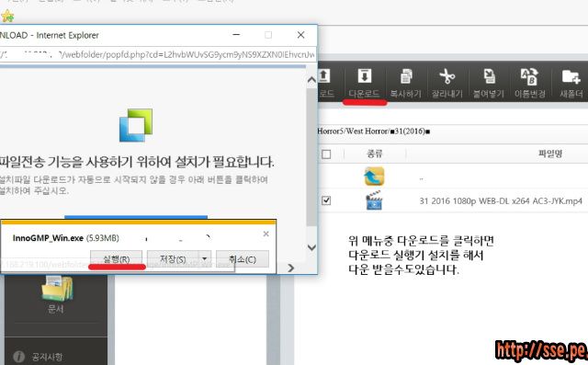Click the popup scrollbar down arrow
The width and height of the screenshot is (588, 365).
[311, 247]
